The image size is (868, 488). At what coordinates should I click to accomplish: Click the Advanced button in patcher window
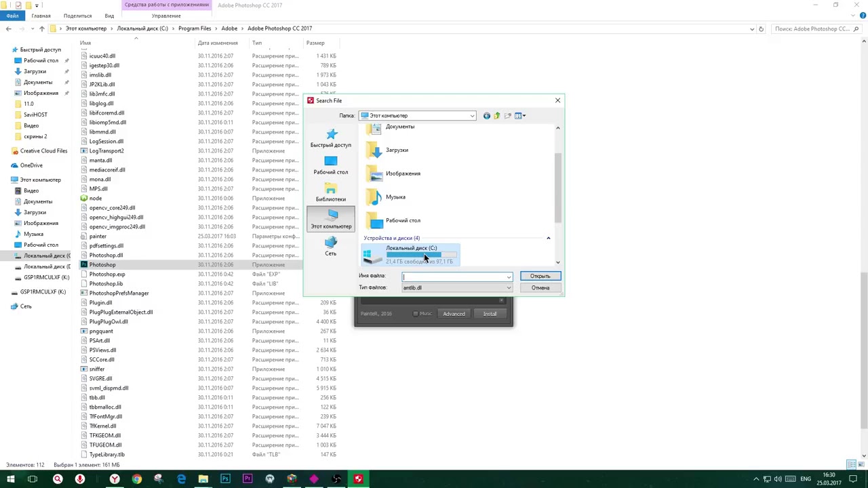click(454, 314)
